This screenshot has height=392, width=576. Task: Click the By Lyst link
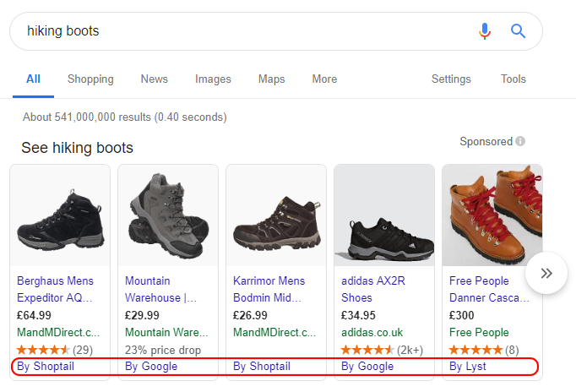tap(468, 367)
